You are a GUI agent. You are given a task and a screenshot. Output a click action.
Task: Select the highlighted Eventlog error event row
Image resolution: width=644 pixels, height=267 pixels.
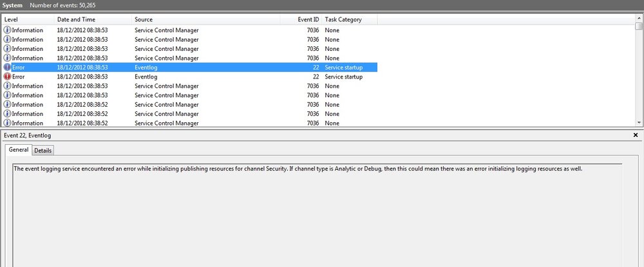coord(189,68)
